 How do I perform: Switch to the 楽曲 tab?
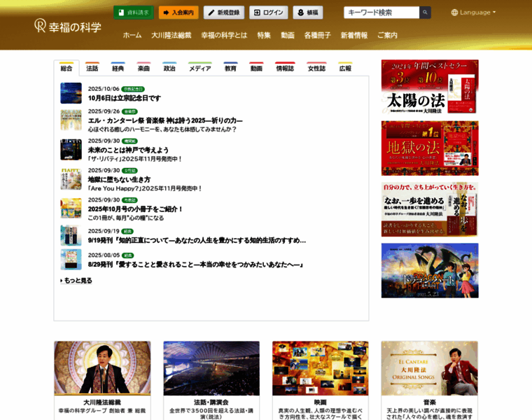[x=143, y=68]
